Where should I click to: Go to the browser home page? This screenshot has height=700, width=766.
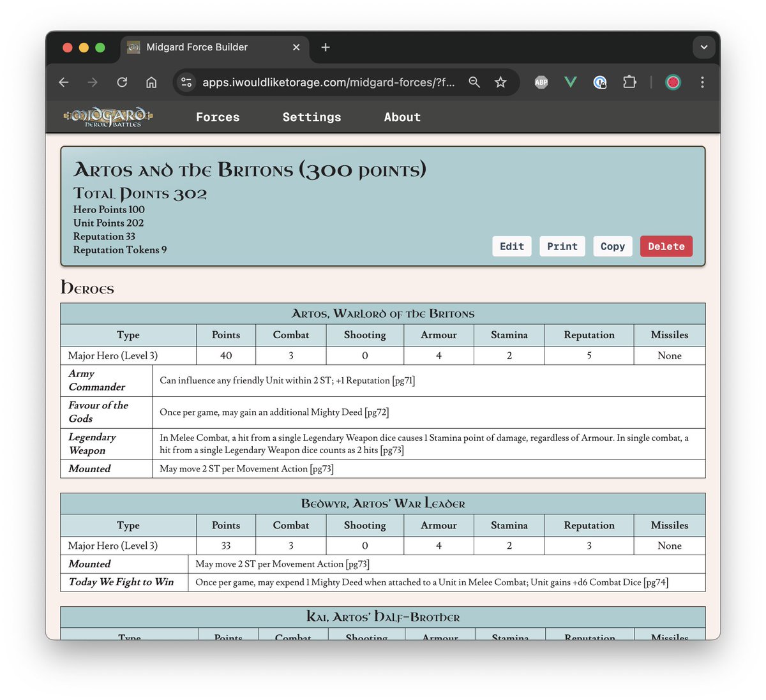tap(151, 82)
